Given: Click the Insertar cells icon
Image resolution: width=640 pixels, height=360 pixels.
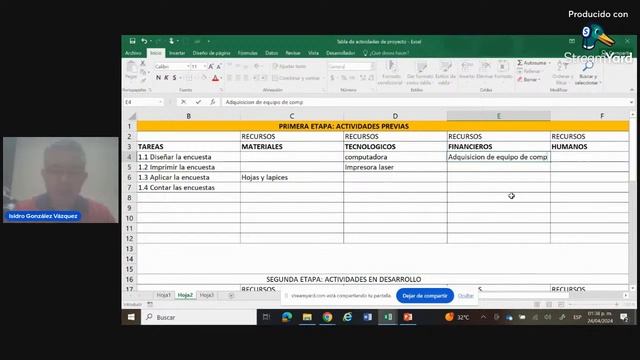Looking at the screenshot, I should 467,70.
